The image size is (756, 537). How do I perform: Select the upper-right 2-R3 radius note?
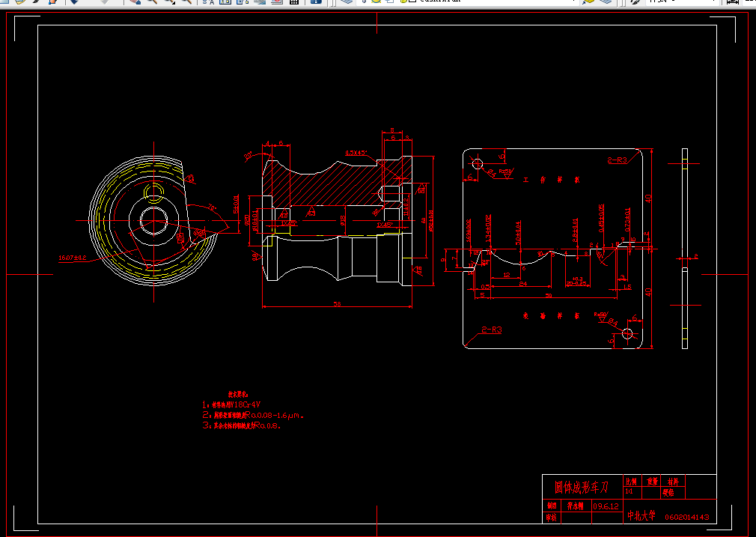[x=617, y=160]
